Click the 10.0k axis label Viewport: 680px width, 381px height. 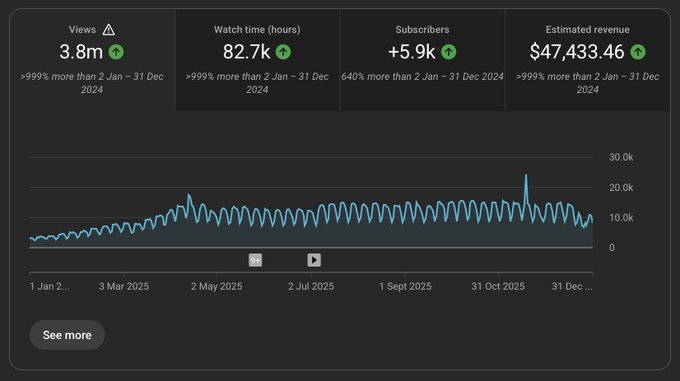[621, 218]
